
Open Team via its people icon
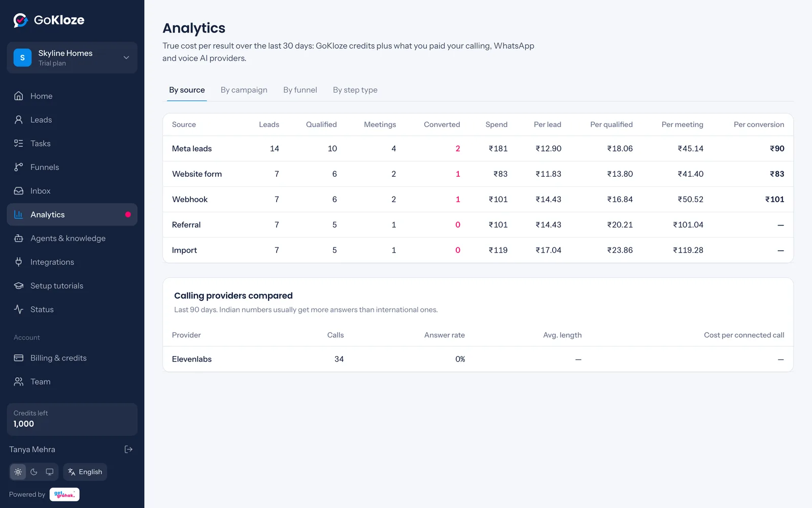[19, 382]
